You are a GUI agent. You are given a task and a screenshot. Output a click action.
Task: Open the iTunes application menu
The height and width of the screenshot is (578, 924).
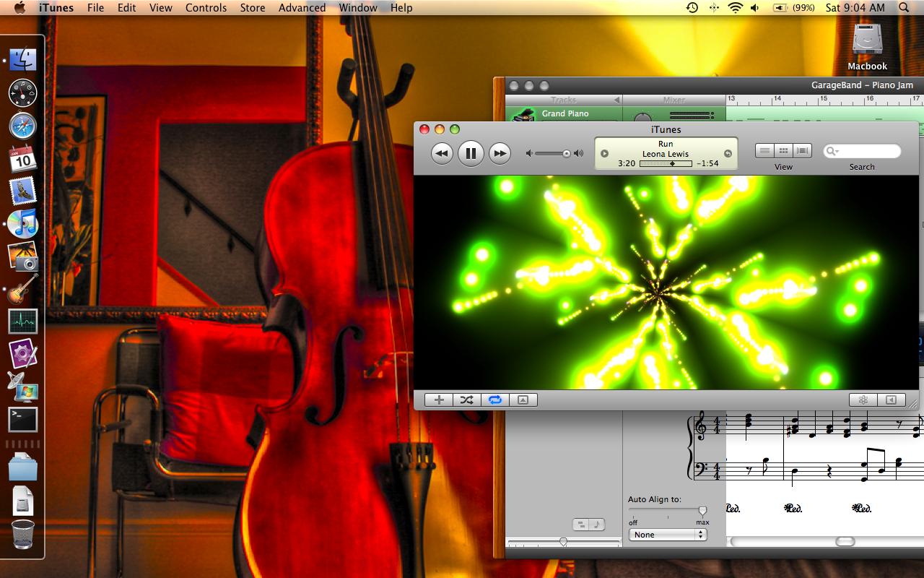(56, 8)
